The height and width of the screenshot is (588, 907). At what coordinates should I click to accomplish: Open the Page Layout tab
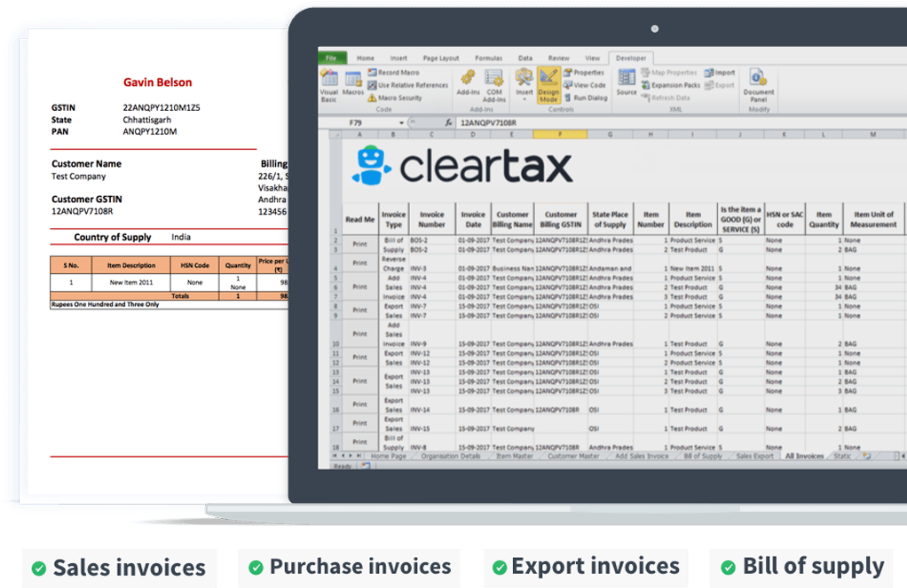pos(441,58)
